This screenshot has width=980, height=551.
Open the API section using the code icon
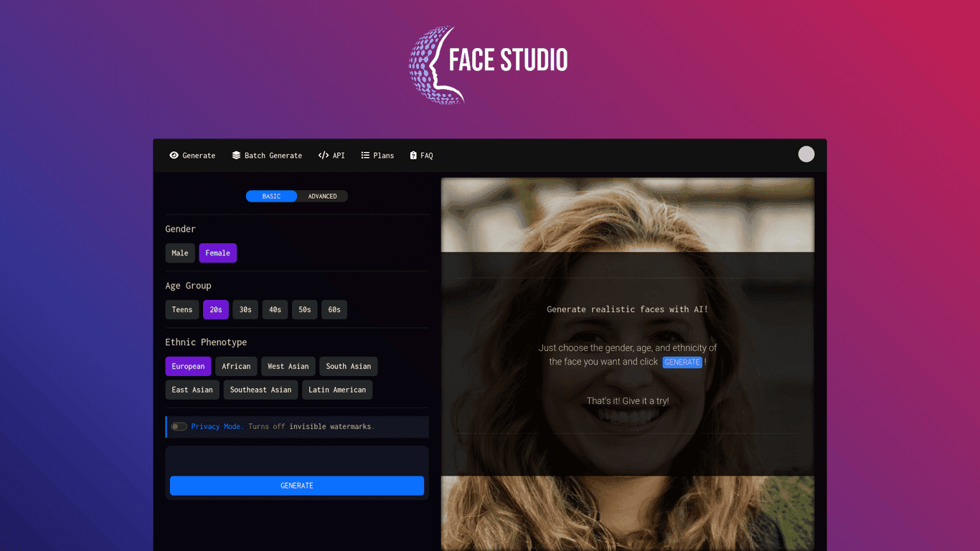pos(324,155)
